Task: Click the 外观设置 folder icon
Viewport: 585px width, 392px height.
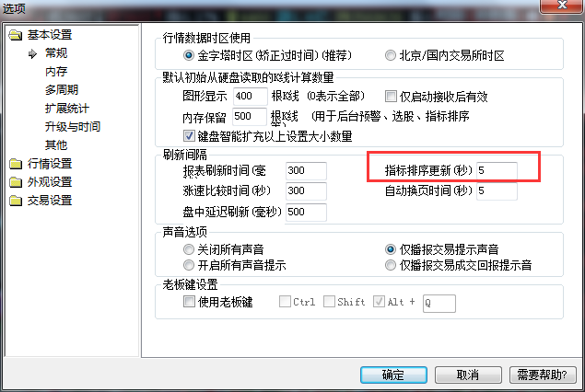Action: pos(16,182)
